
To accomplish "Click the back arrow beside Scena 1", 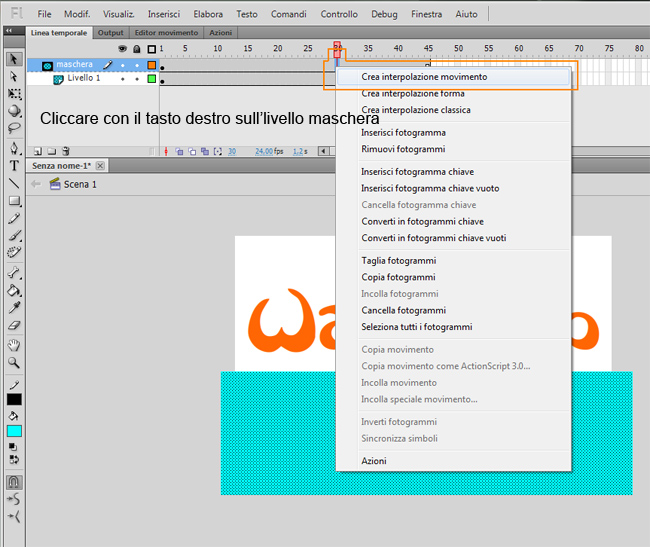I will (36, 184).
